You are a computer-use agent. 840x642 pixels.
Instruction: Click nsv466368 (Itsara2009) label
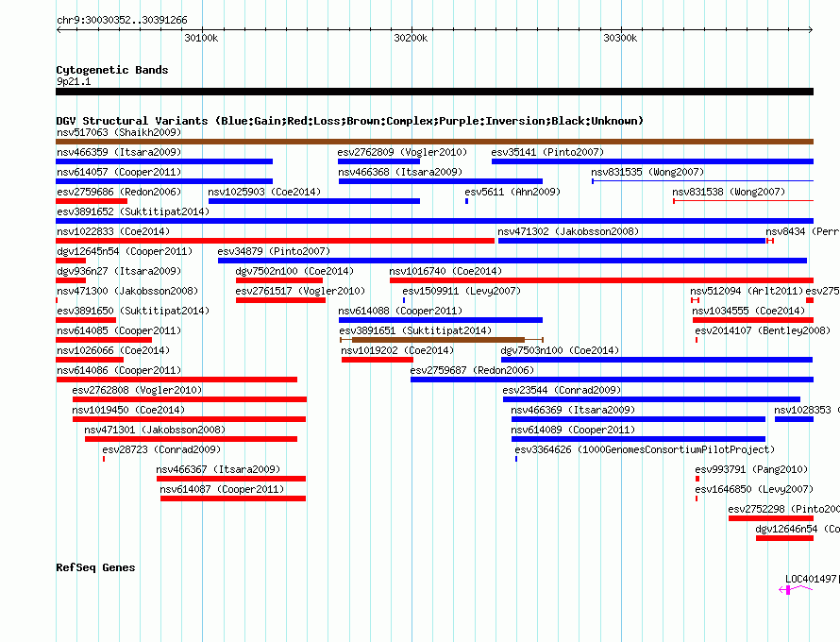(x=400, y=172)
